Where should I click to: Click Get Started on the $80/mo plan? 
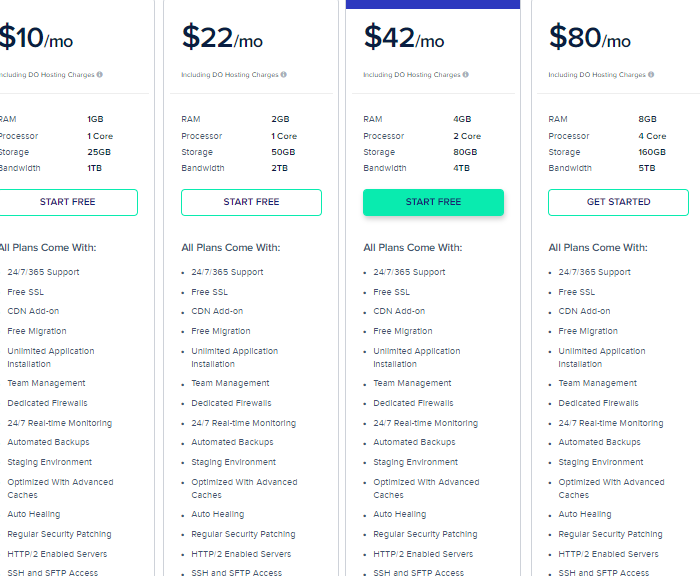pyautogui.click(x=618, y=202)
